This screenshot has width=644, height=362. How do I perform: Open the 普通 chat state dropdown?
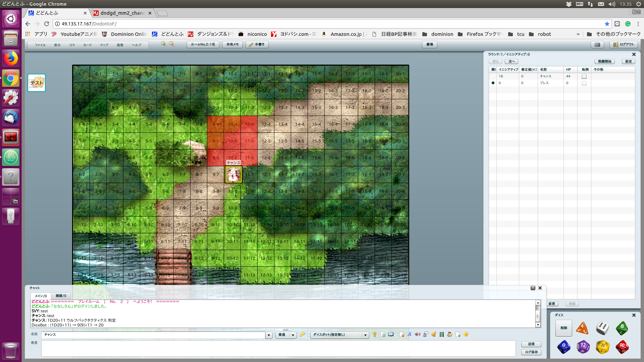coord(293,335)
